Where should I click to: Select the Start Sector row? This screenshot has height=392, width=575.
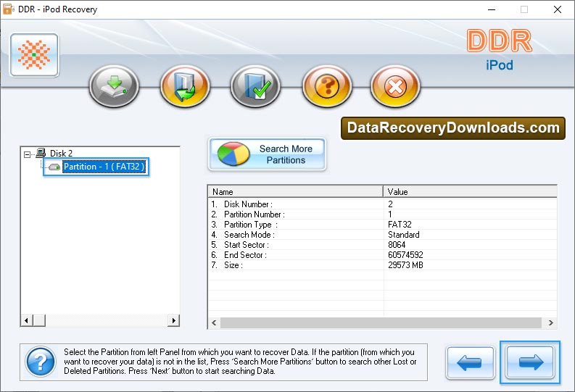[x=382, y=245]
